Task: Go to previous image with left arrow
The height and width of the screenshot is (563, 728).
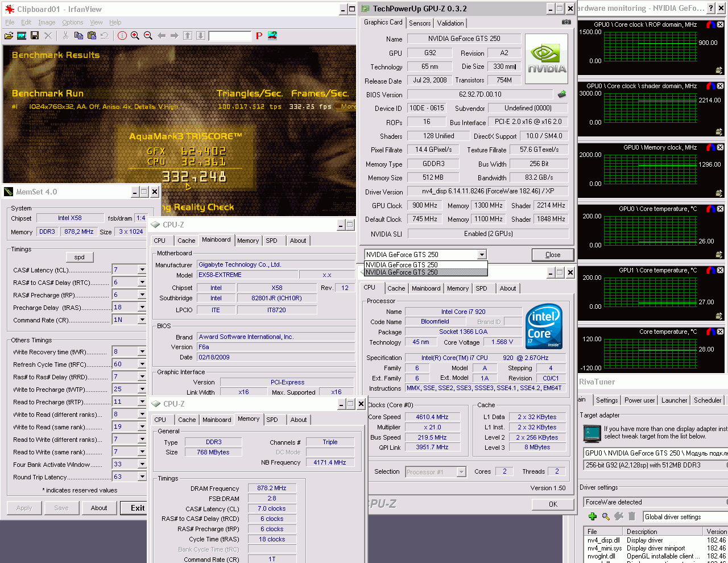Action: [162, 36]
